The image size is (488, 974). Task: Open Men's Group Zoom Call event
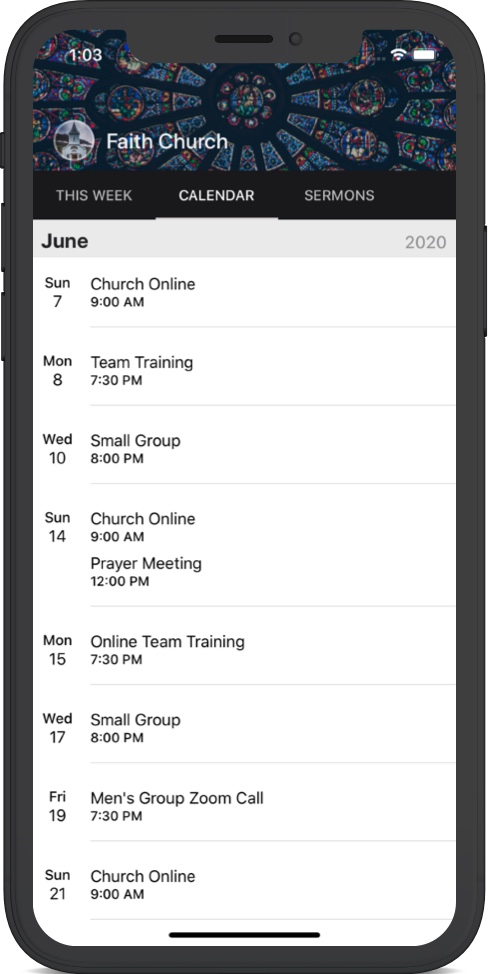click(x=273, y=806)
